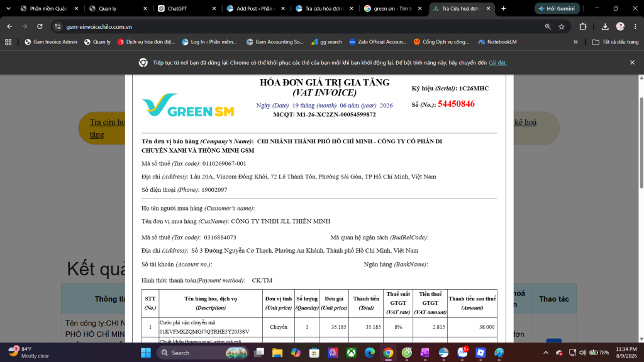This screenshot has width=644, height=362.
Task: Open Zalo from the taskbar
Action: click(462, 353)
